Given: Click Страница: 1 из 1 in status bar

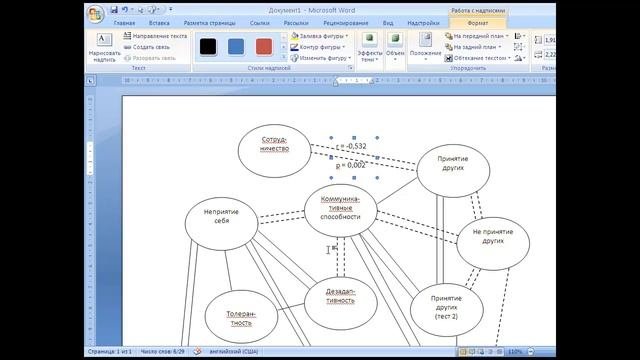Looking at the screenshot, I should point(110,351).
